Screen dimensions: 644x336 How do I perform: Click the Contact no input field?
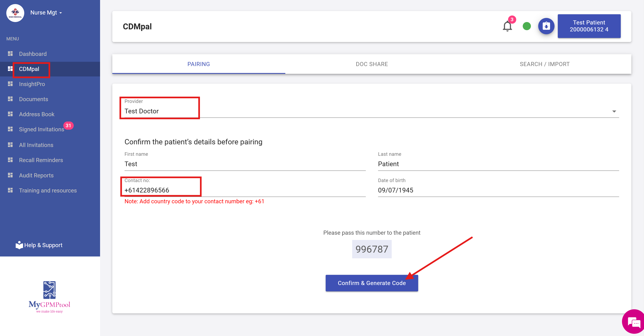pyautogui.click(x=245, y=190)
